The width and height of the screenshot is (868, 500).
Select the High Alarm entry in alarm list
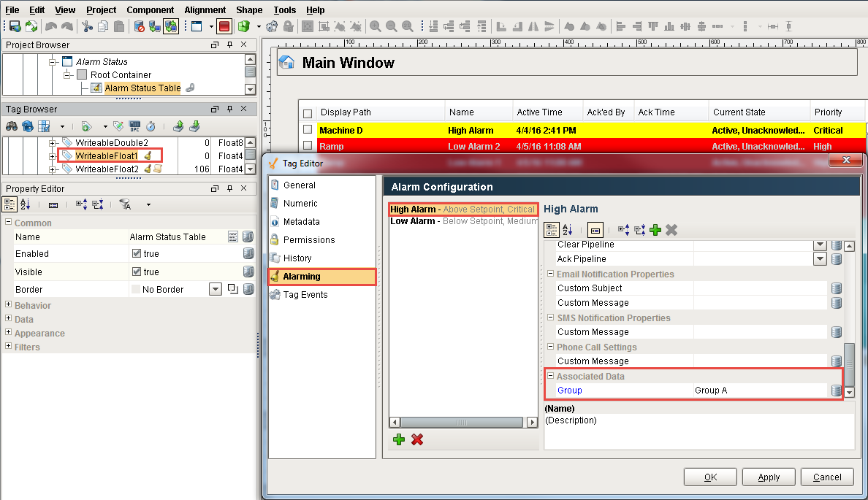point(463,209)
